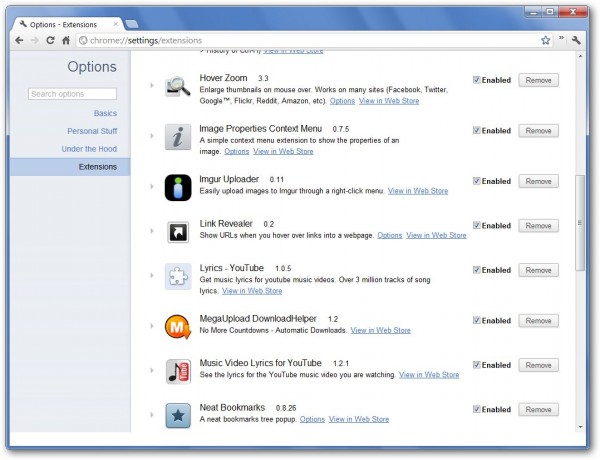Click the Image Properties Context Menu icon

[x=178, y=137]
